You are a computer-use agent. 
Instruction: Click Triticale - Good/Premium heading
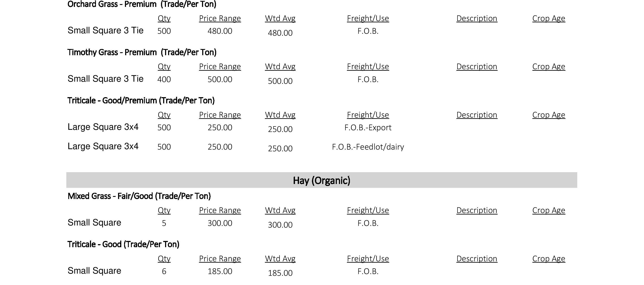pyautogui.click(x=141, y=101)
